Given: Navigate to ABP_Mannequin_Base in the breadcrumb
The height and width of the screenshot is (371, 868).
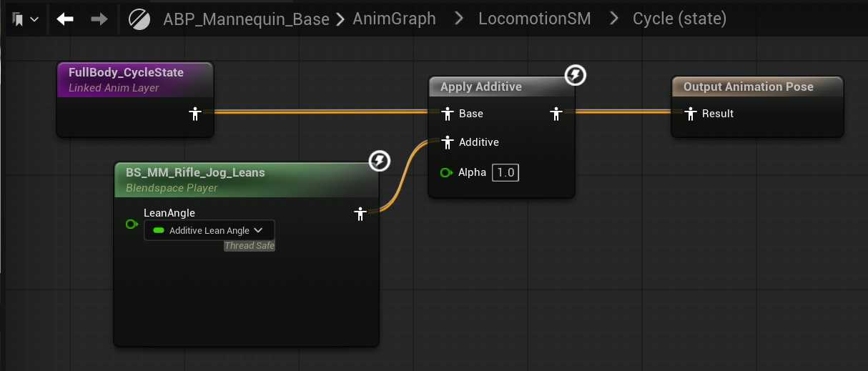Looking at the screenshot, I should pyautogui.click(x=246, y=19).
